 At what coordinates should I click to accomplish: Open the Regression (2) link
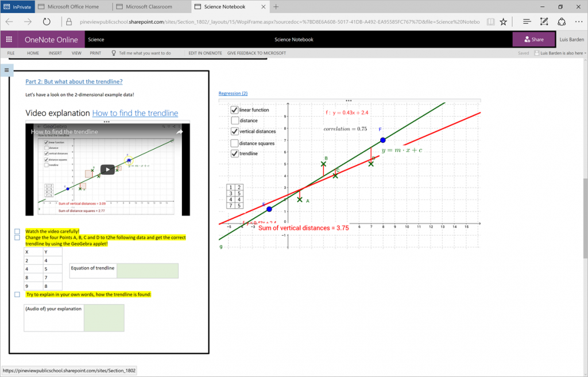233,93
